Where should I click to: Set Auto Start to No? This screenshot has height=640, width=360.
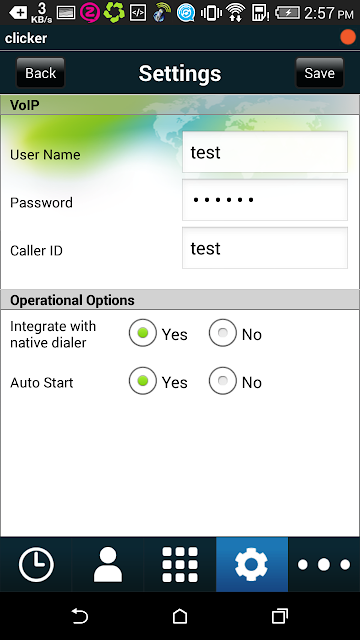click(x=222, y=381)
